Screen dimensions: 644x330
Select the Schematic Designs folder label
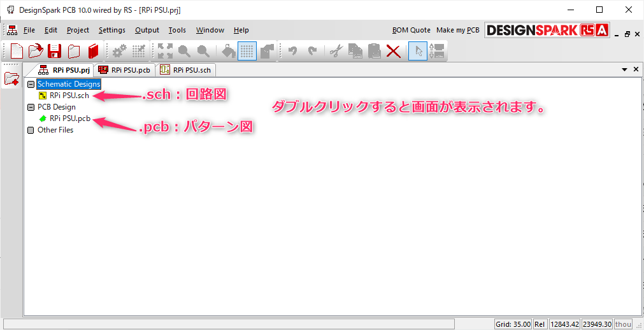[69, 84]
